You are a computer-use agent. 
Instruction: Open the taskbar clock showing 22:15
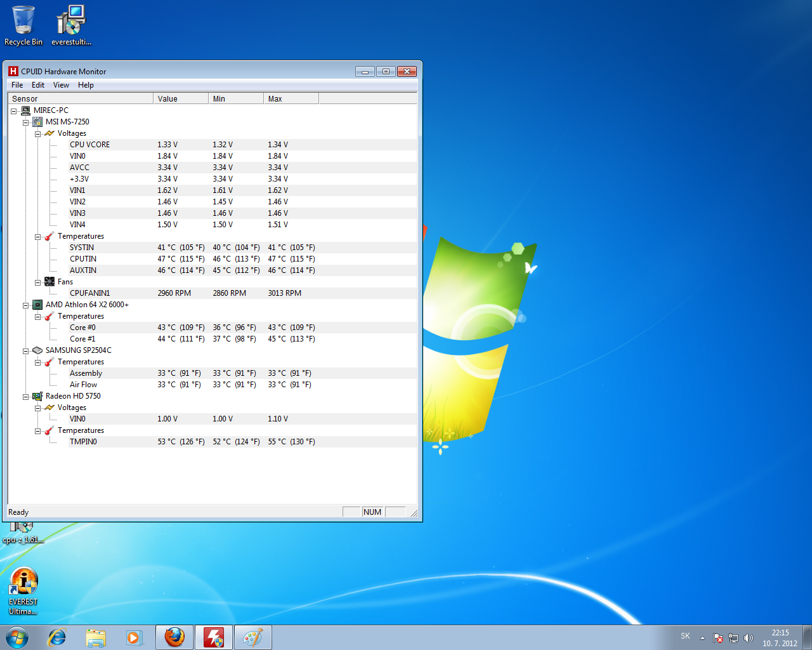(x=780, y=638)
